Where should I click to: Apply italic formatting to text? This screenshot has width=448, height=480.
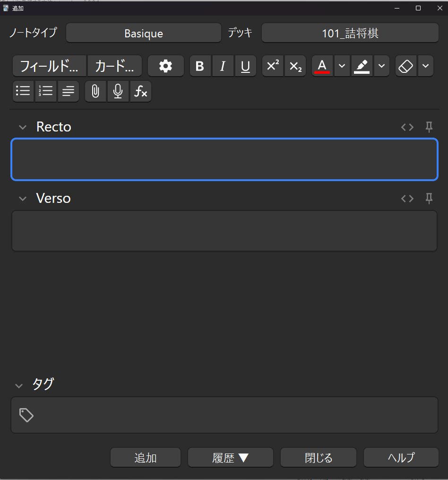223,66
